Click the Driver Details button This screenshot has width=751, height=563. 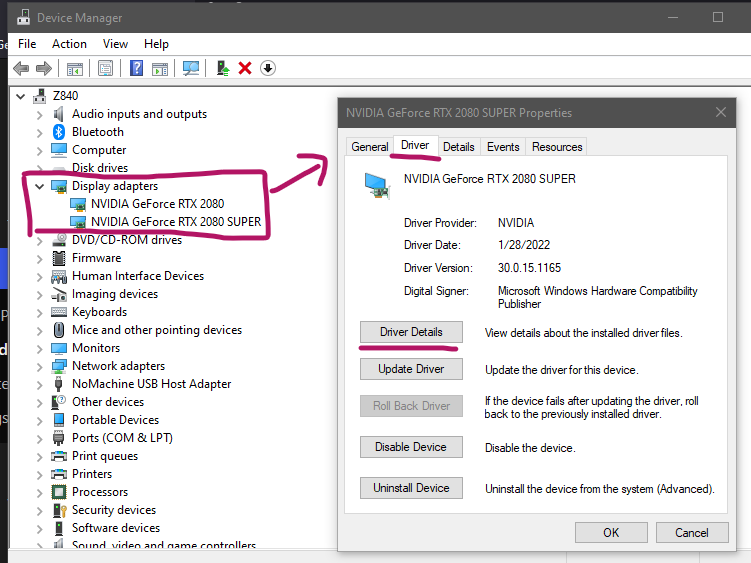pos(411,332)
